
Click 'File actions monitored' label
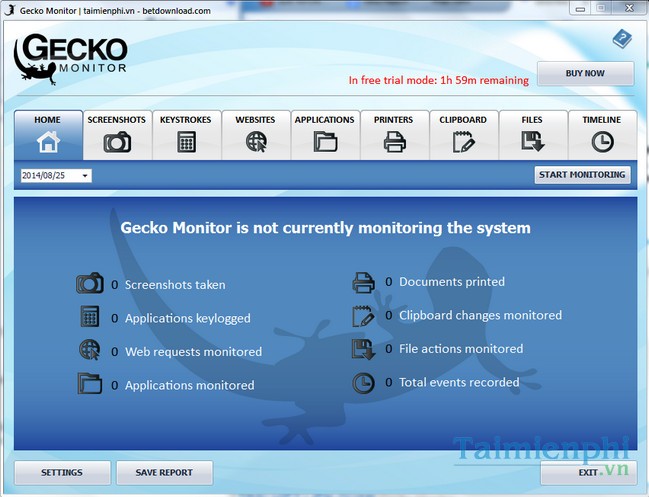pos(461,349)
